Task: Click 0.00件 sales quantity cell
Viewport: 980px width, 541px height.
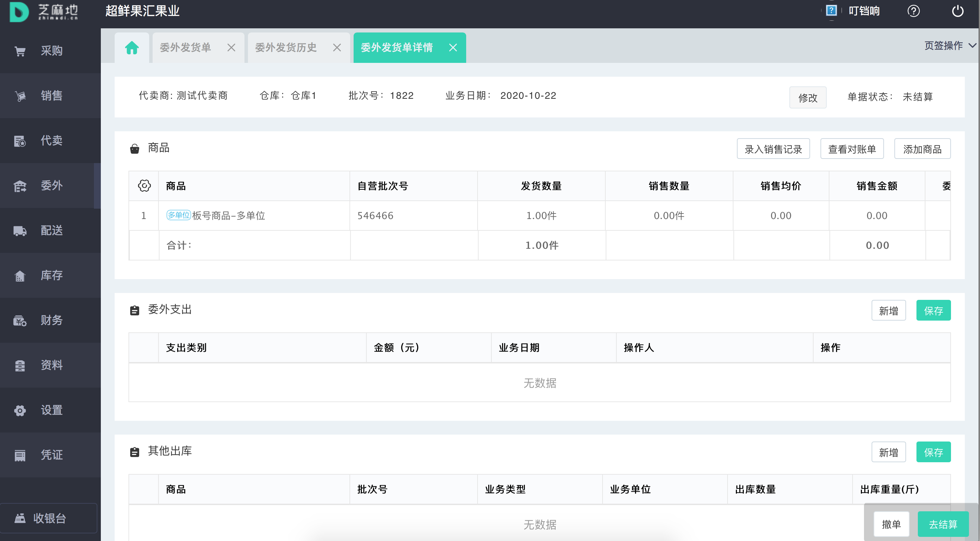Action: pos(669,216)
